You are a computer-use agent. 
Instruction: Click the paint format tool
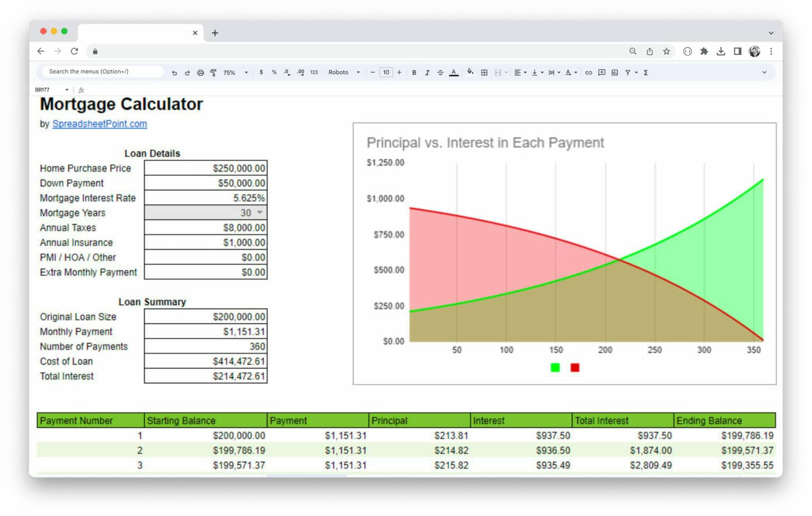click(x=213, y=72)
